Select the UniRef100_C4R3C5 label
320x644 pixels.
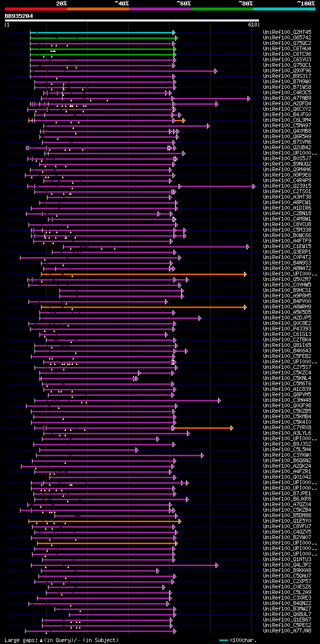click(x=287, y=93)
